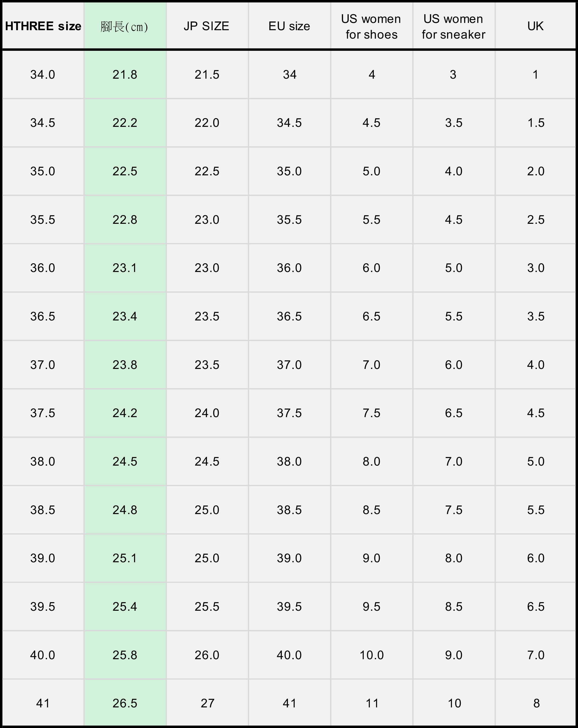This screenshot has width=578, height=728.
Task: Select the 腳長(cm) header cell
Action: tap(125, 26)
